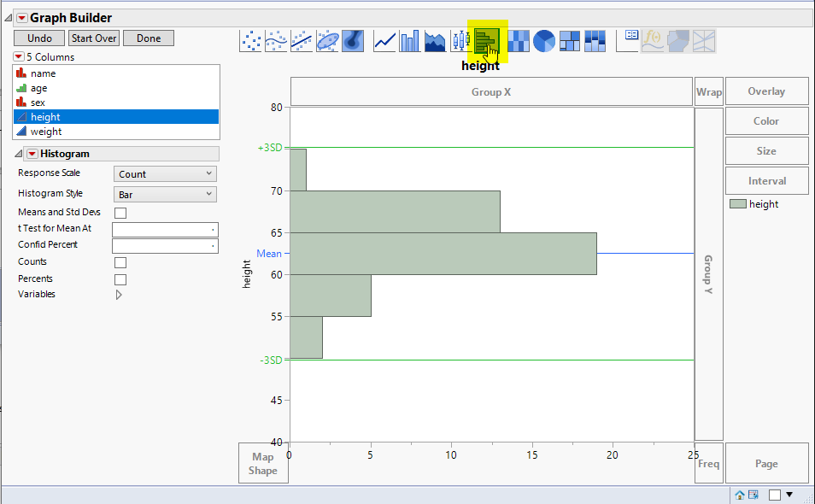
Task: Select the Area chart element icon
Action: [x=435, y=40]
